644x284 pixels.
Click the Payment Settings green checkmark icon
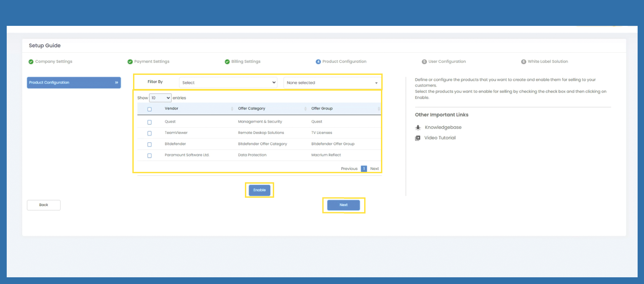coord(130,62)
